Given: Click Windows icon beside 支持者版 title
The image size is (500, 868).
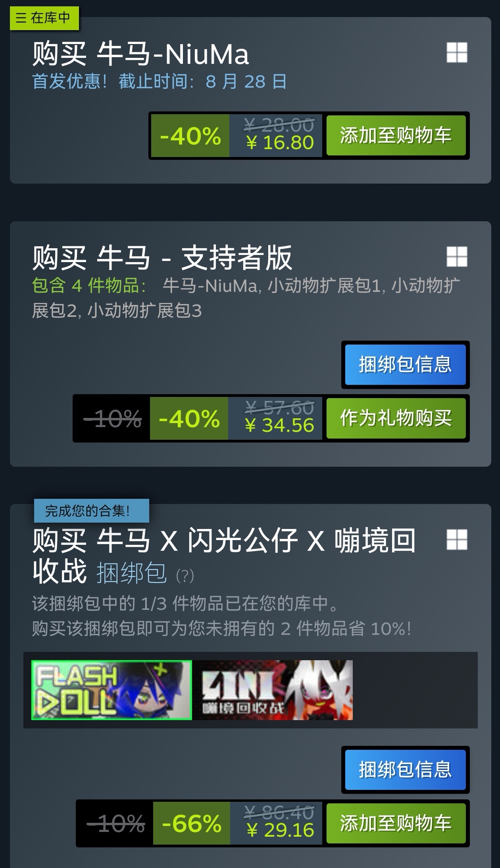Looking at the screenshot, I should tap(457, 257).
